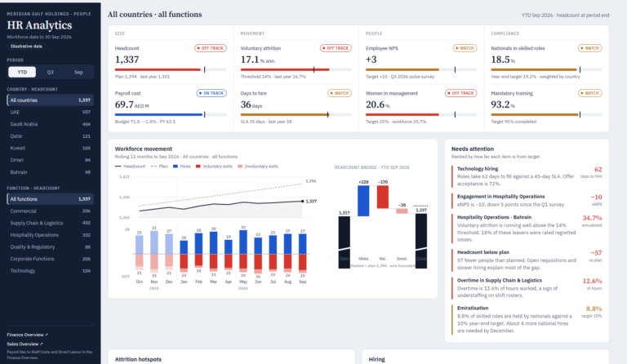627x364 pixels.
Task: Click the Payroll cost progress bar
Action: [x=171, y=115]
